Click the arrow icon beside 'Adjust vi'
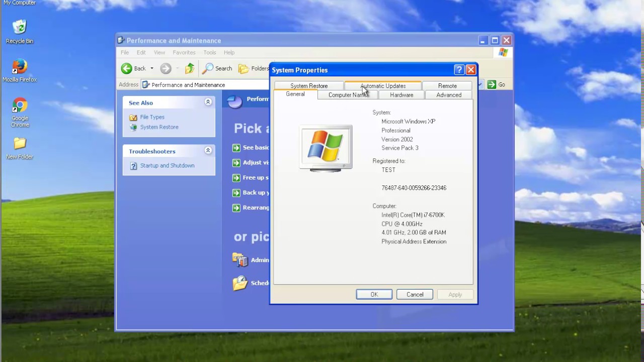Image resolution: width=644 pixels, height=362 pixels. pos(236,163)
